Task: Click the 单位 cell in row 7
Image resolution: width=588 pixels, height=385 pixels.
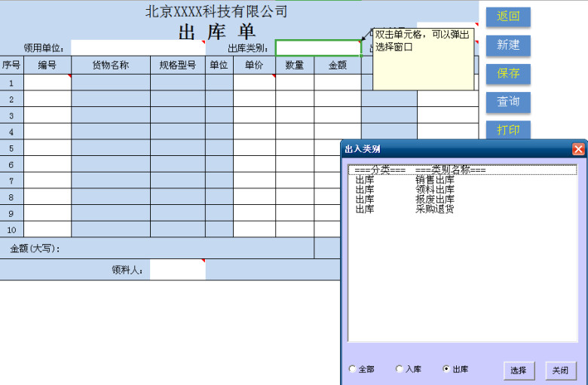Action: coord(219,180)
